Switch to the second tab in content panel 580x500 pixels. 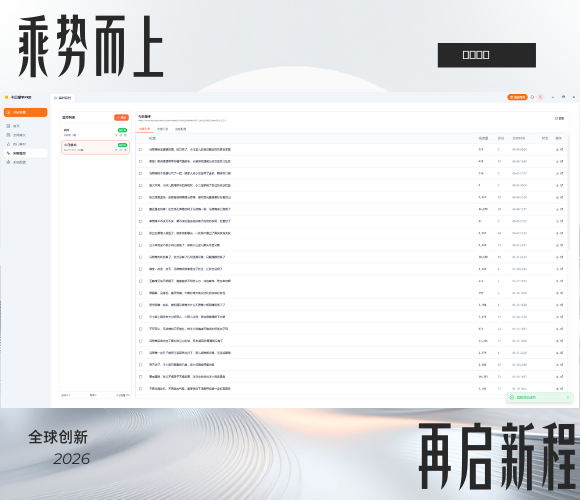[162, 129]
